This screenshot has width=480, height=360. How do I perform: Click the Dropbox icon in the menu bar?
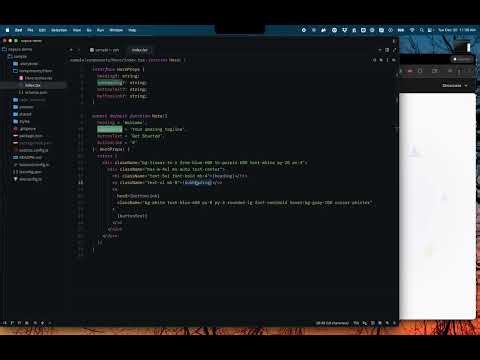pos(345,30)
